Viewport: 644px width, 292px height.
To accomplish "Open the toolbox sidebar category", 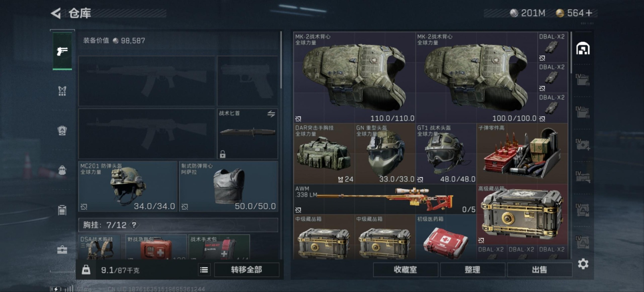I will point(62,250).
